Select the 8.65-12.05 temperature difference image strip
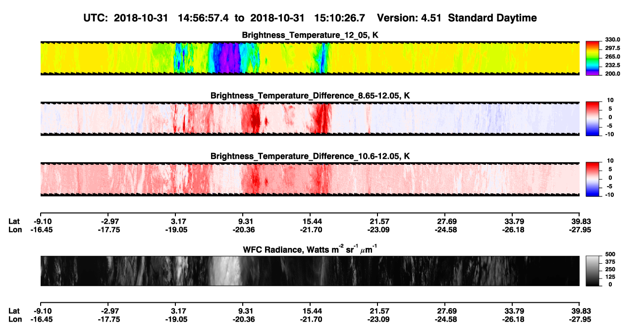644x330 pixels. click(310, 119)
